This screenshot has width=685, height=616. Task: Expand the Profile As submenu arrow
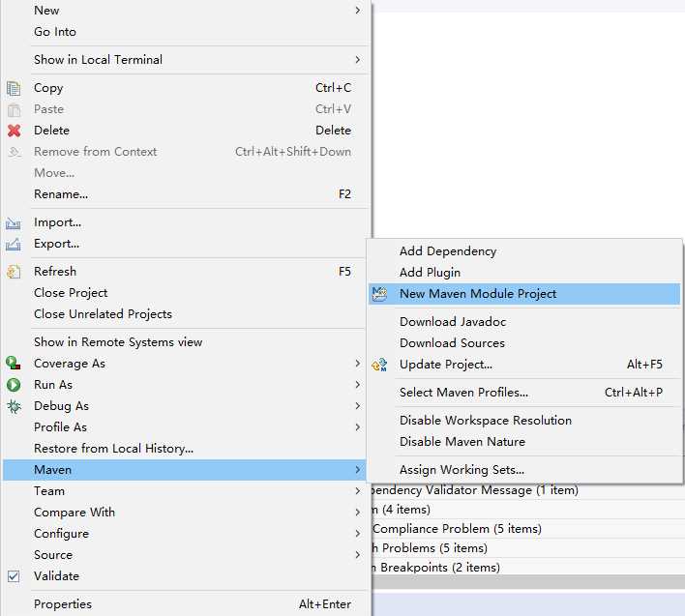tap(358, 427)
